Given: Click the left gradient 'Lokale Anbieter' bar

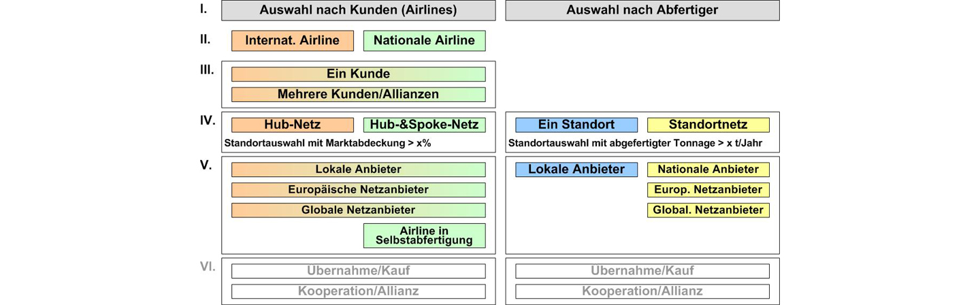Looking at the screenshot, I should [359, 170].
